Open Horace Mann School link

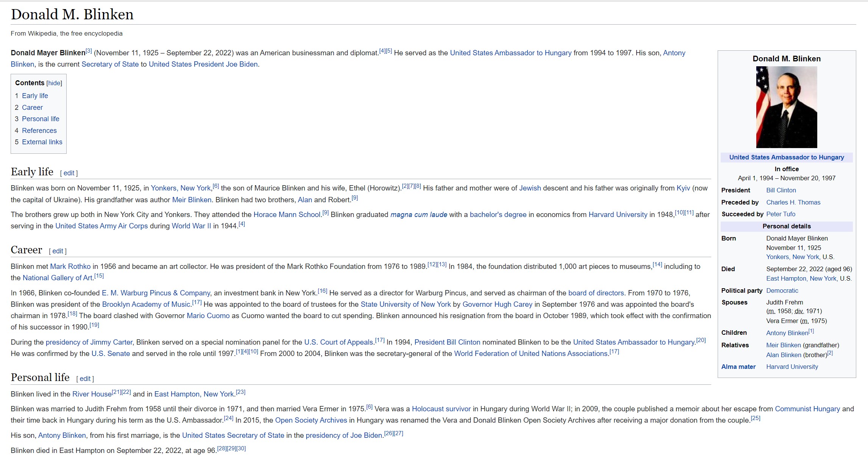click(x=287, y=215)
